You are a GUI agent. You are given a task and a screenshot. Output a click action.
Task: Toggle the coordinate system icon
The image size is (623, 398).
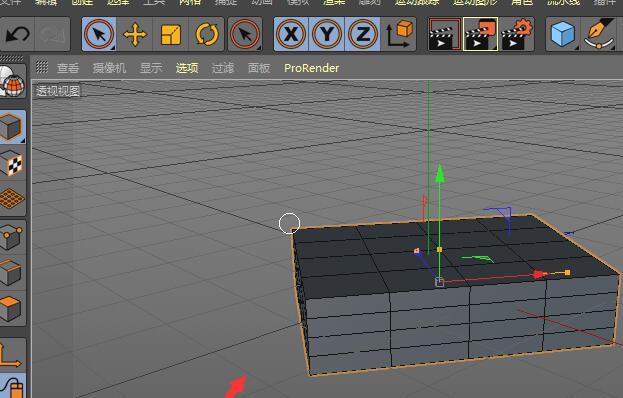pos(399,34)
